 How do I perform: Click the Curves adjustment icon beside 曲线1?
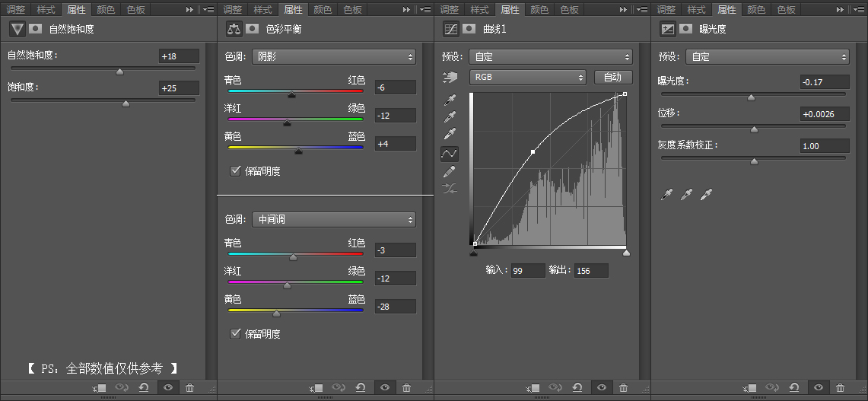click(451, 29)
